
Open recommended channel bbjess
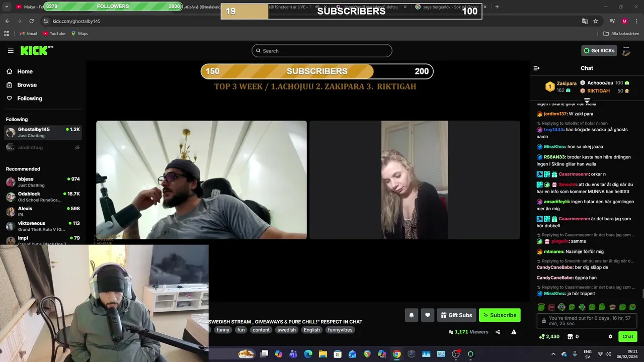click(x=43, y=182)
